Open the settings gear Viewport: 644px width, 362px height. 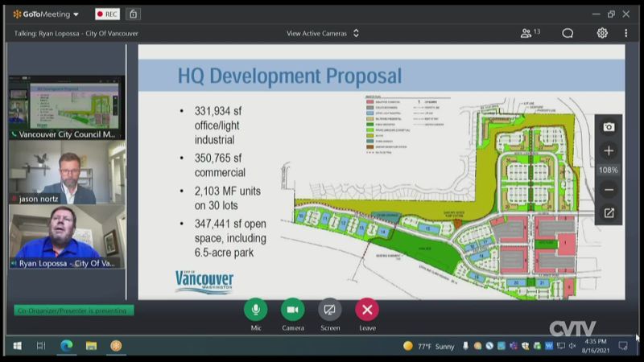(602, 33)
